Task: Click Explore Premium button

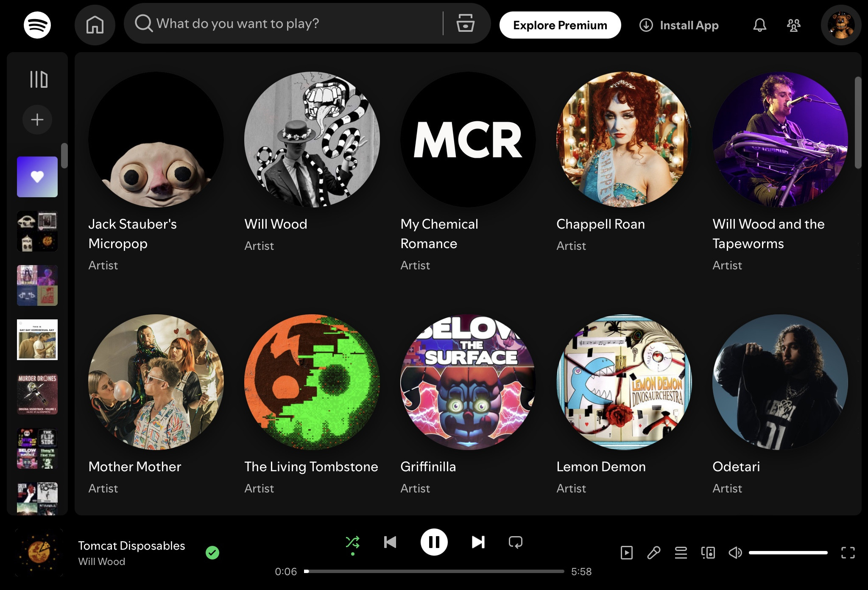Action: [x=560, y=25]
